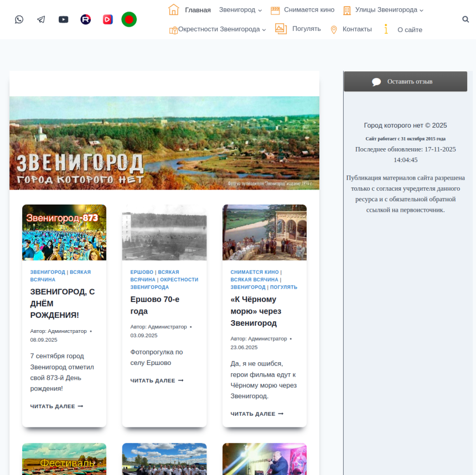Click the red play-button video icon
Screen dimensions: 476x475
(x=107, y=19)
